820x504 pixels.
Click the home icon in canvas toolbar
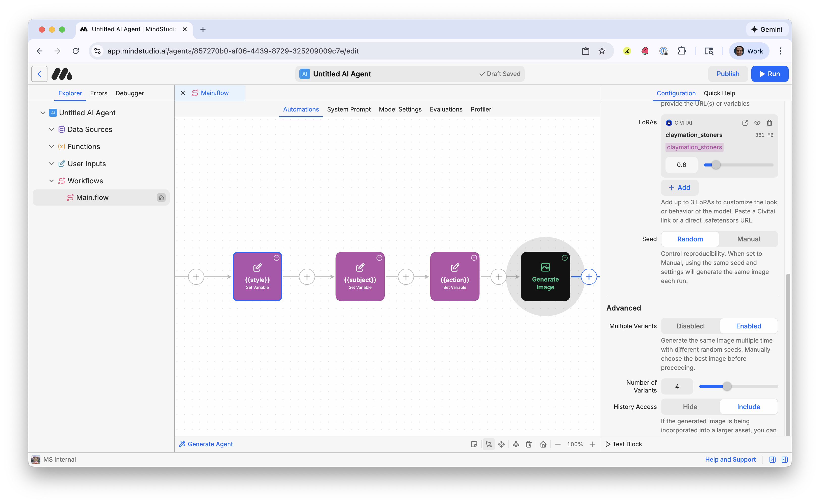[543, 444]
